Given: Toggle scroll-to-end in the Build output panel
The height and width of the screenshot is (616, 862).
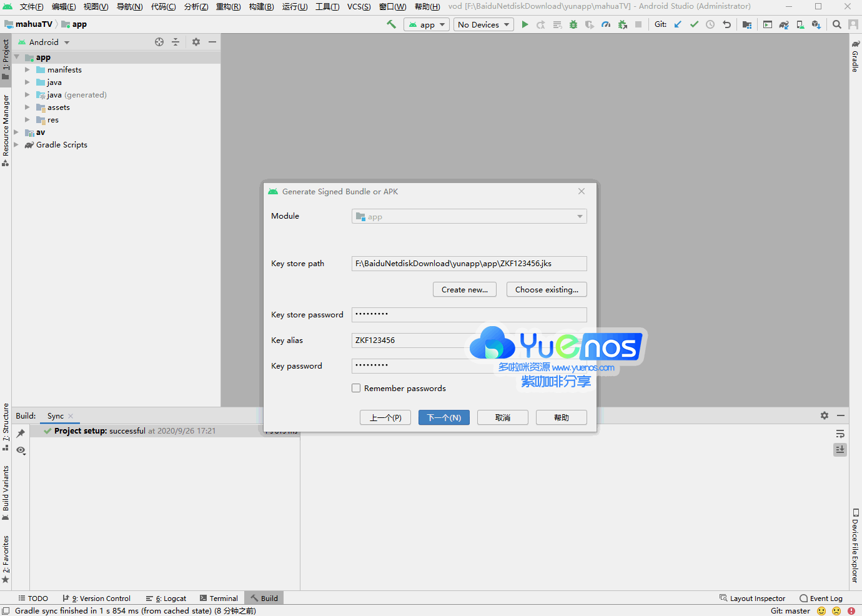Looking at the screenshot, I should 840,450.
